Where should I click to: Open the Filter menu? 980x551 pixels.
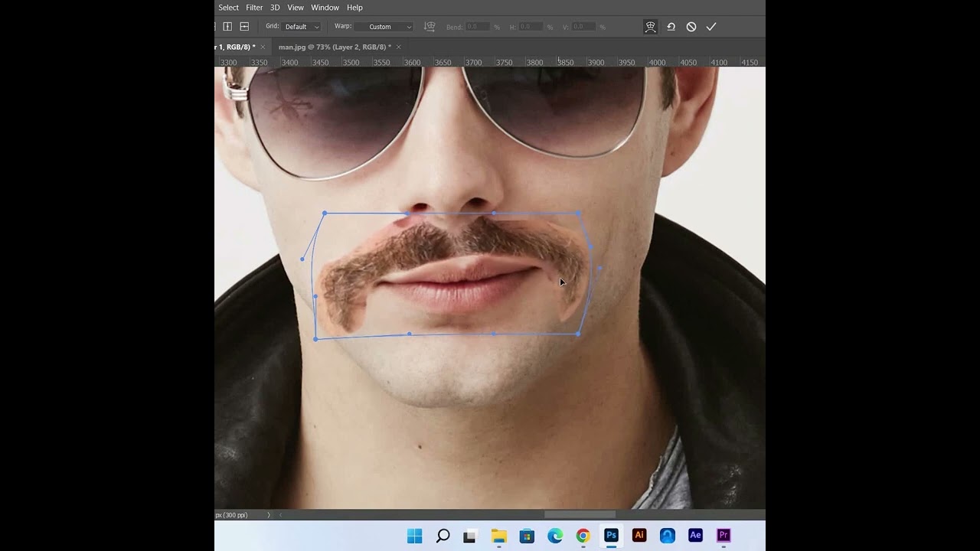(254, 8)
